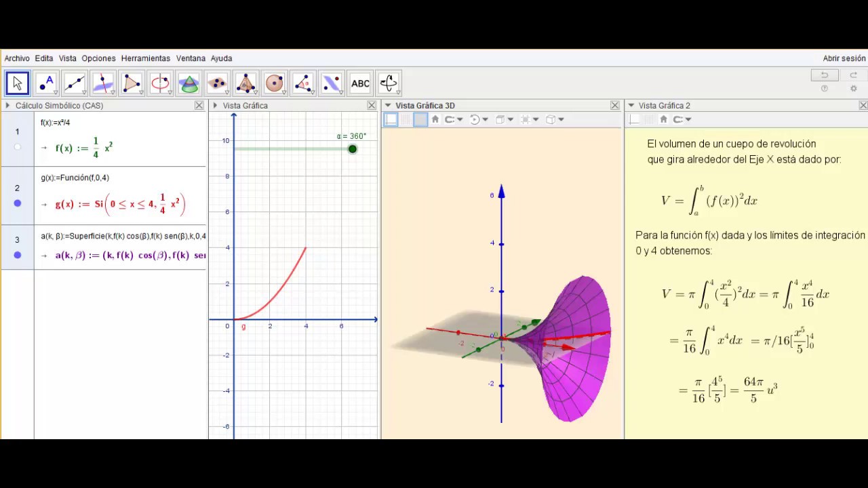This screenshot has height=488, width=868.
Task: Select the ABC Text tool
Action: coord(360,83)
